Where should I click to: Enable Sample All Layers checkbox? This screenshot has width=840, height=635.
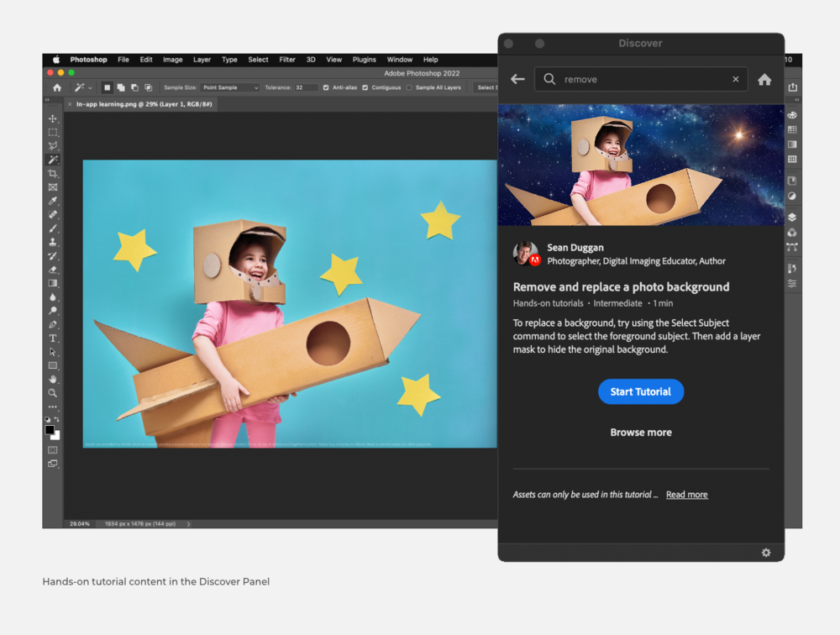[x=409, y=87]
